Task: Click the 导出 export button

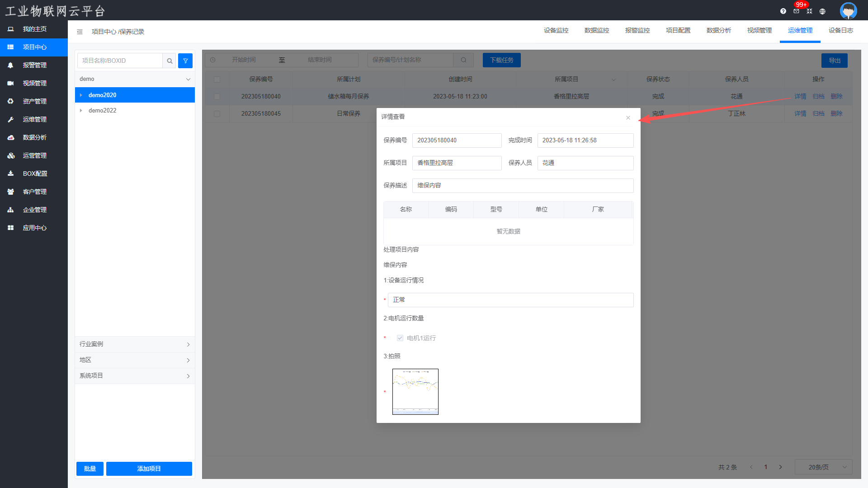Action: [x=834, y=61]
